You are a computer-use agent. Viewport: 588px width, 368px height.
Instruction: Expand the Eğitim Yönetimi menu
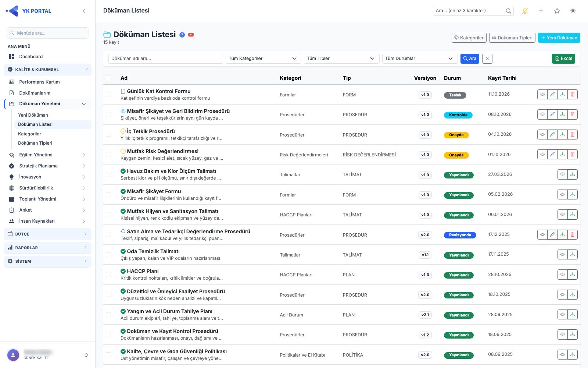pos(48,155)
